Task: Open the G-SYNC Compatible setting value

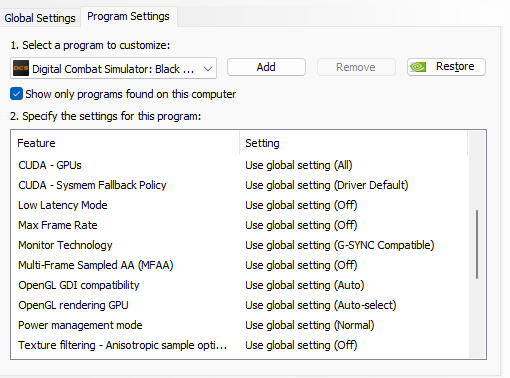Action: click(x=340, y=245)
